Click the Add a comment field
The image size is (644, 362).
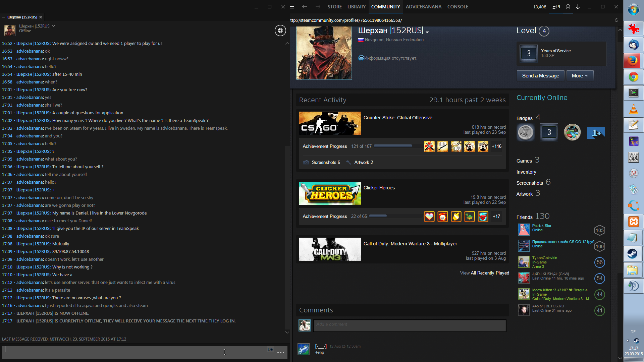[x=409, y=325]
